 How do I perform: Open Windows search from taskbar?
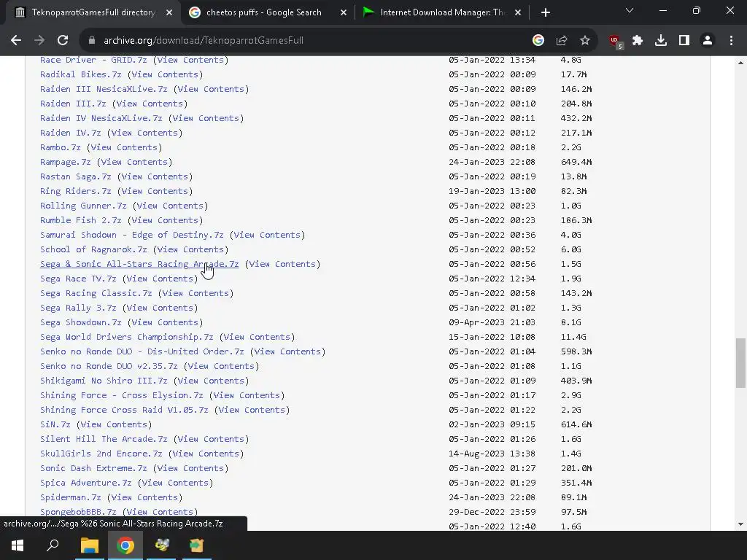53,545
